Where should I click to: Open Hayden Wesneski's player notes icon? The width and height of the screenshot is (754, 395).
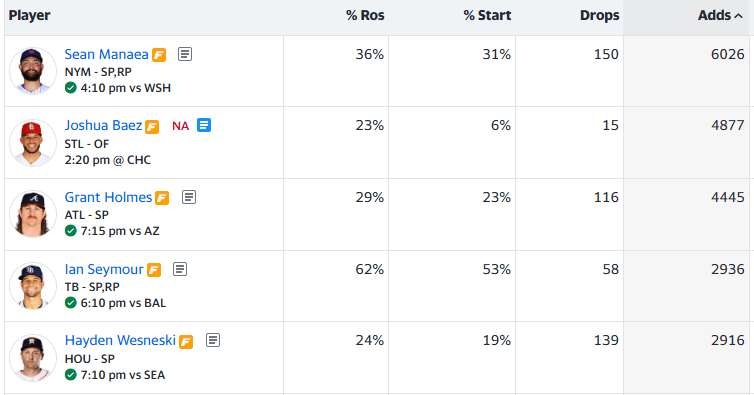point(213,340)
